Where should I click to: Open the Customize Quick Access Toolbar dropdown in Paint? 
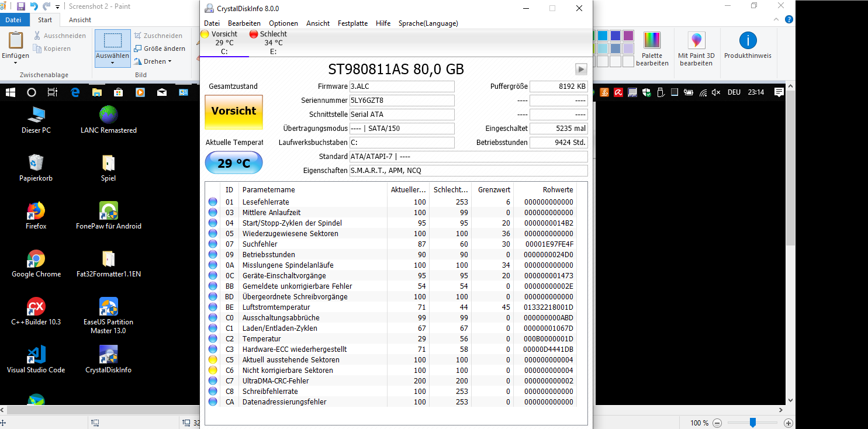click(57, 7)
